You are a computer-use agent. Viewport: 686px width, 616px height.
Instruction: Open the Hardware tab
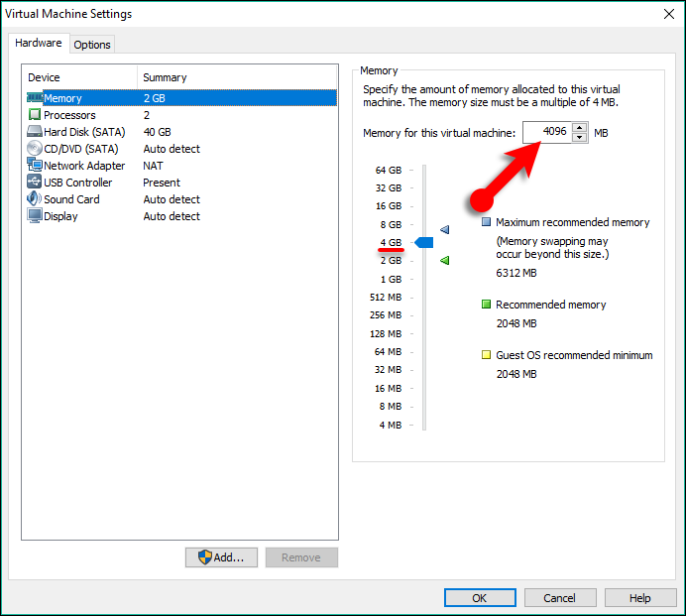[x=39, y=44]
